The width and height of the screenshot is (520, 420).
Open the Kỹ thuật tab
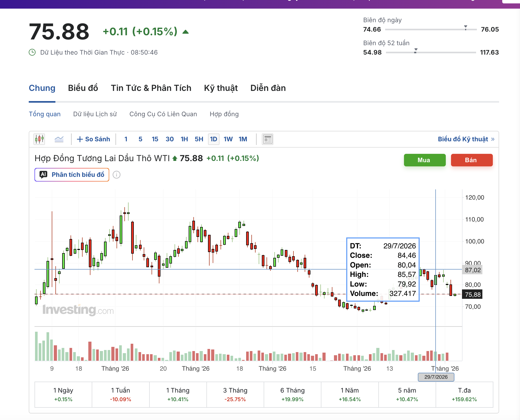click(221, 88)
